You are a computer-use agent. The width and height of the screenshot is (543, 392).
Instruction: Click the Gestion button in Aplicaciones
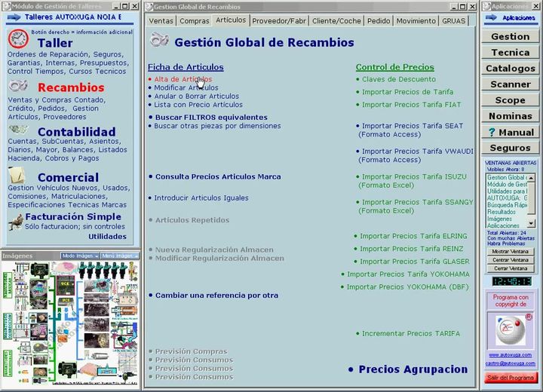click(510, 36)
